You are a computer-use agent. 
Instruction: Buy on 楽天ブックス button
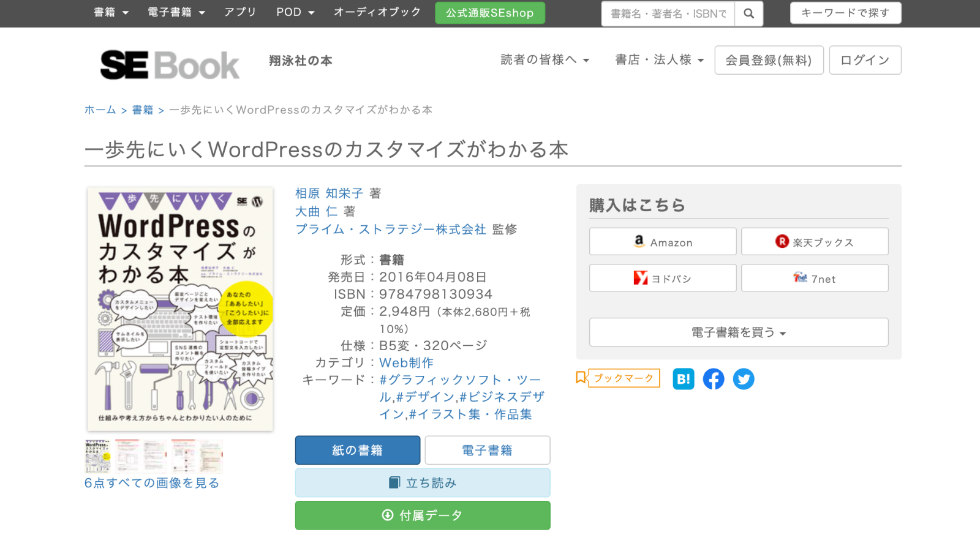[815, 242]
